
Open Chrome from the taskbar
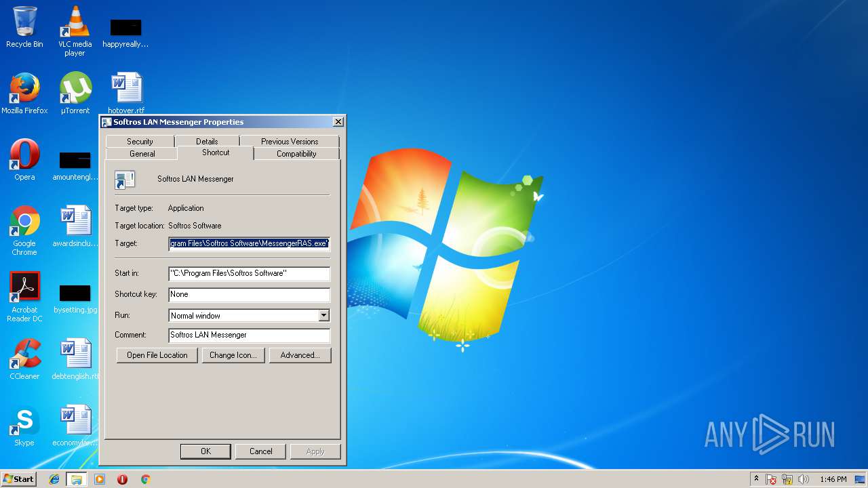coord(145,479)
